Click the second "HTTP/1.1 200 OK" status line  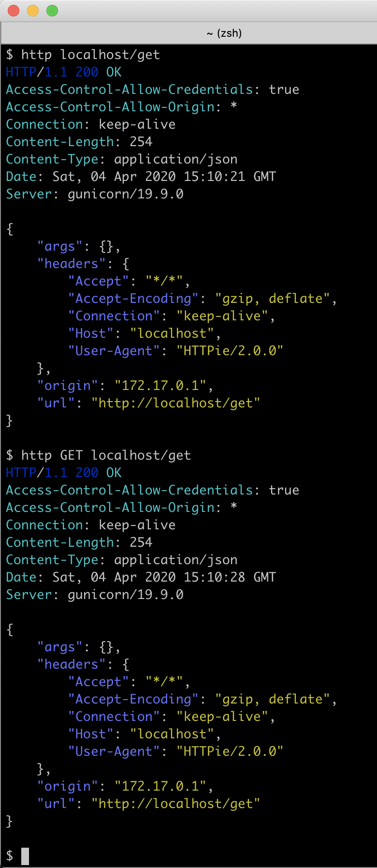(x=64, y=473)
